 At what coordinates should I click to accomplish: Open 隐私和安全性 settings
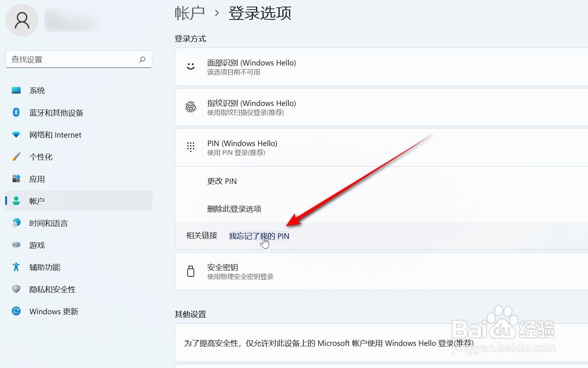coord(79,289)
